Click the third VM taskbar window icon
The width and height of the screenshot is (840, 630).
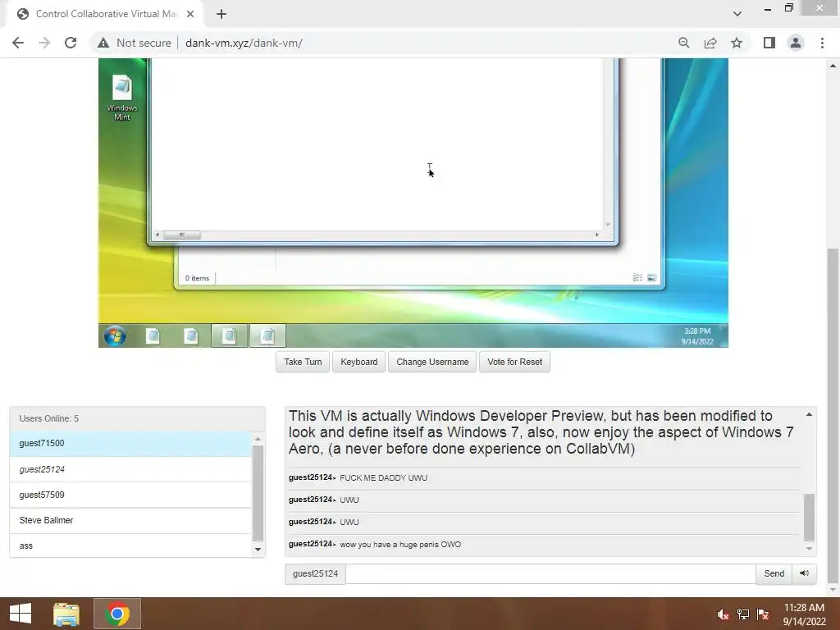click(230, 336)
